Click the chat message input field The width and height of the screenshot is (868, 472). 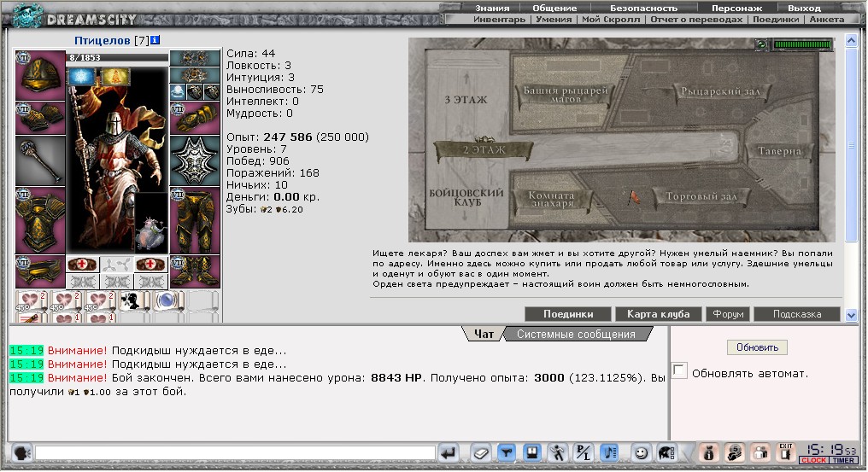click(x=235, y=453)
